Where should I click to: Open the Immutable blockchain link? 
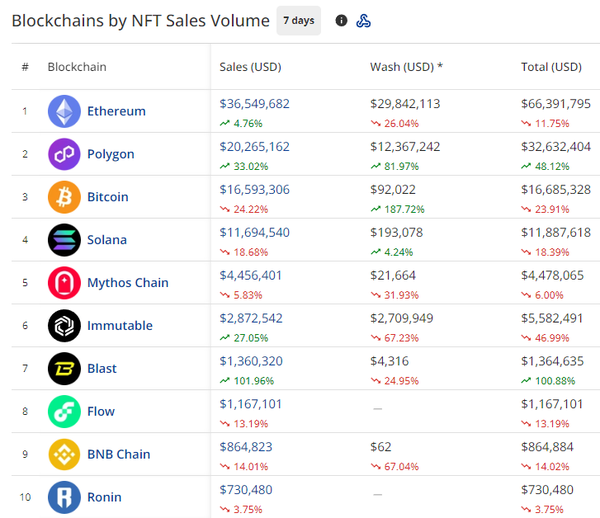tap(120, 326)
